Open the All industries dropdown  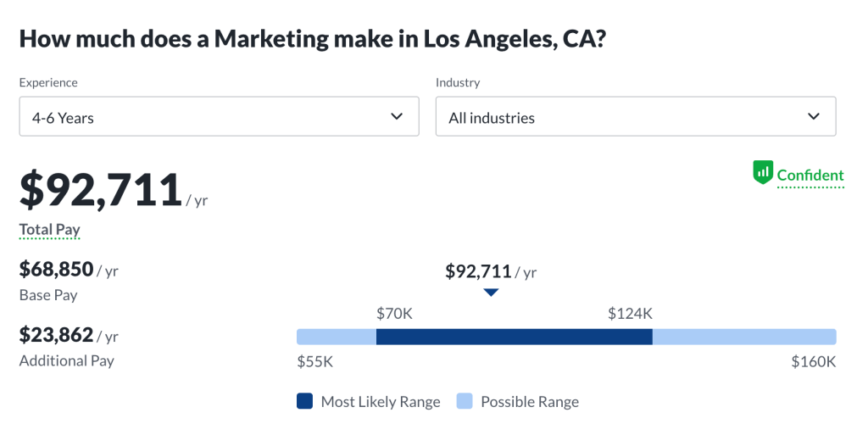636,117
